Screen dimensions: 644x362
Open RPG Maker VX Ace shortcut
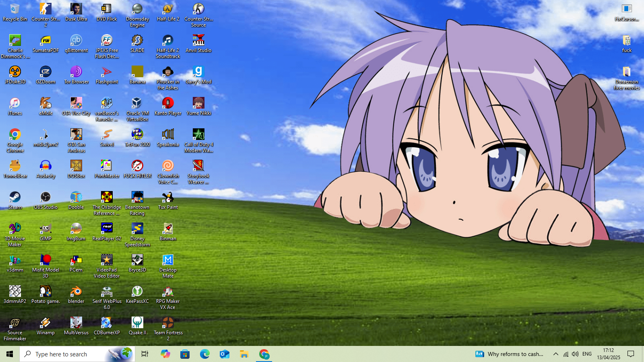(x=168, y=298)
